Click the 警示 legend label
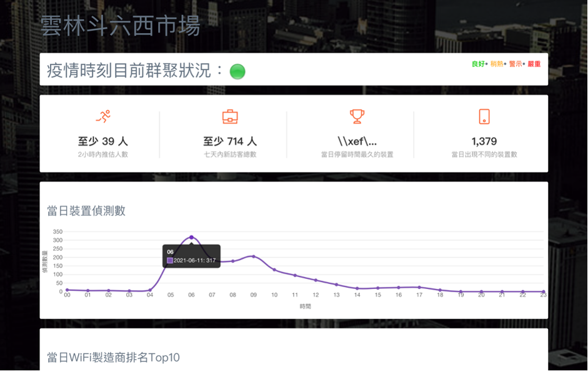 [516, 64]
